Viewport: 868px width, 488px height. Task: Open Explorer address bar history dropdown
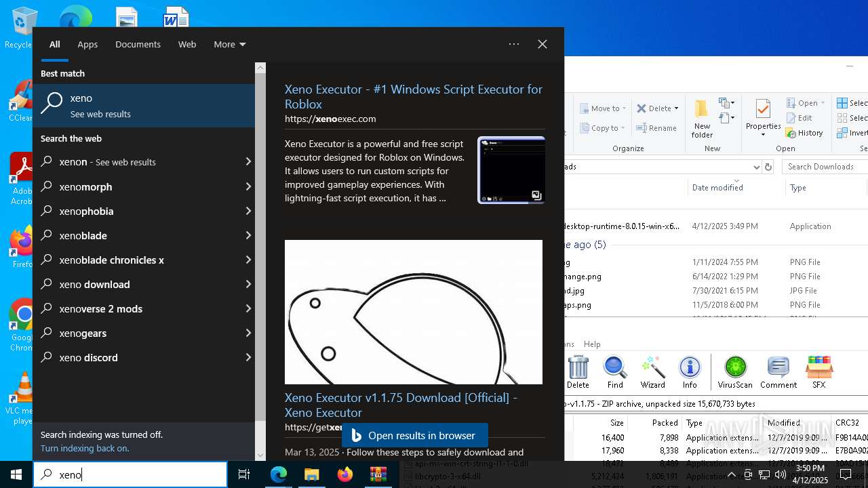(757, 167)
